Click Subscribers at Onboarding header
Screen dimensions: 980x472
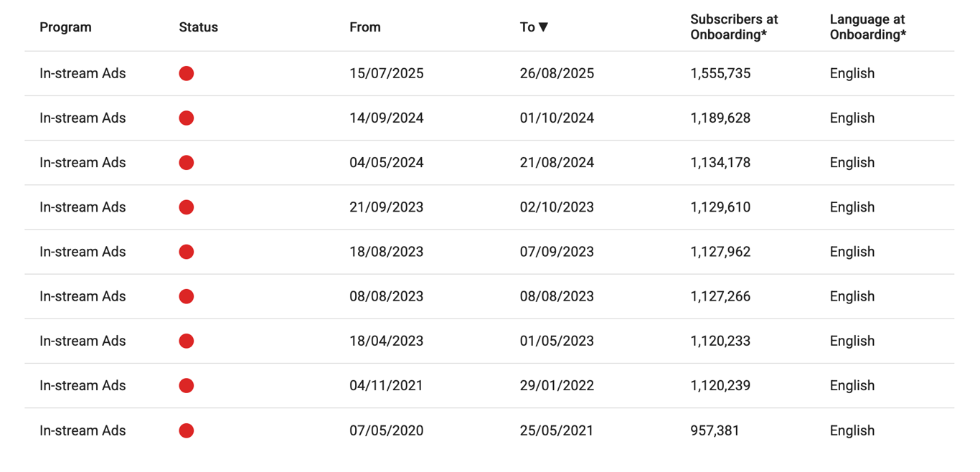[734, 27]
